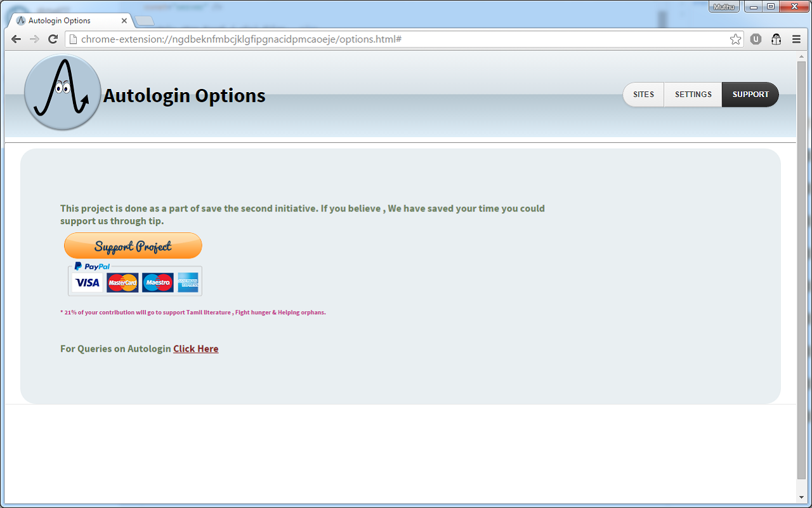Click the back navigation arrow

click(x=16, y=39)
